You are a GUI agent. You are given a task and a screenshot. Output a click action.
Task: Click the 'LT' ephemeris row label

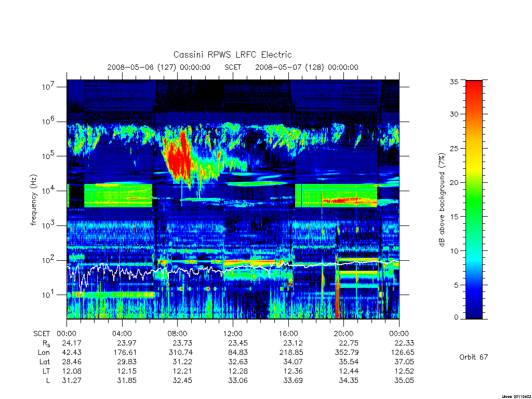point(46,371)
